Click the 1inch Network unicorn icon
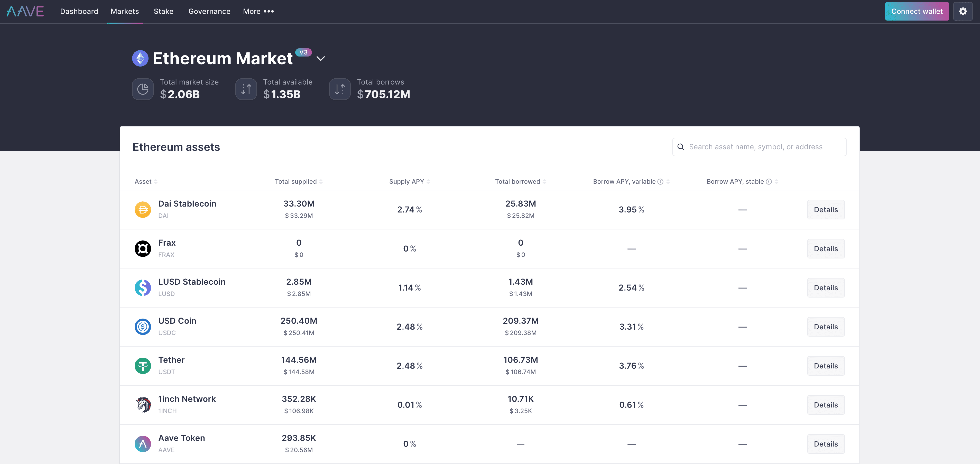 click(x=143, y=405)
